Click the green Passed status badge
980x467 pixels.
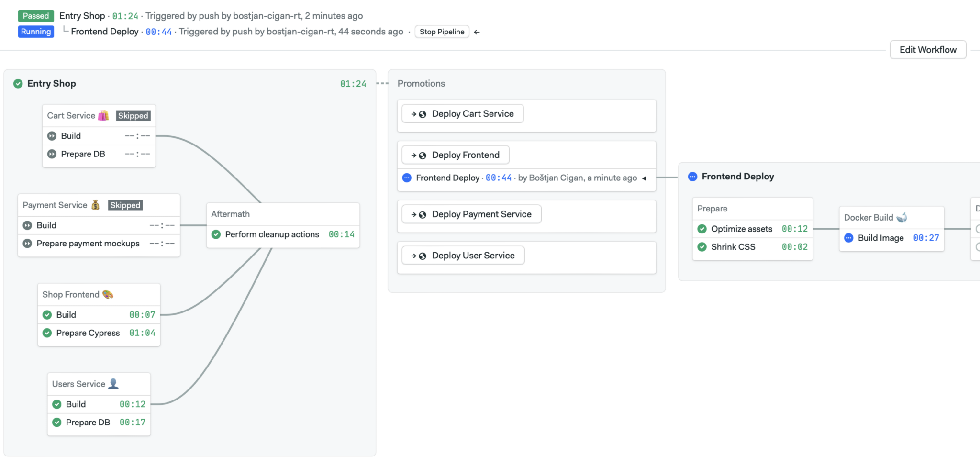click(x=35, y=15)
